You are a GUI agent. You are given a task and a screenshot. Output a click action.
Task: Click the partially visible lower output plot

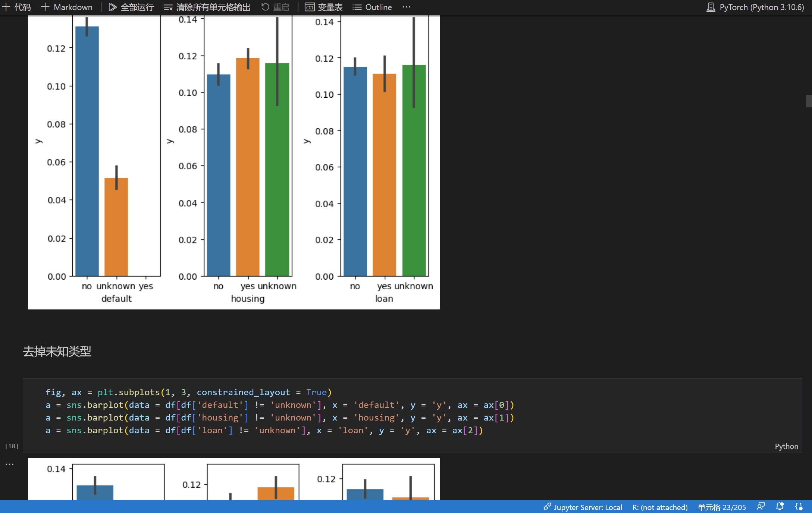click(234, 479)
